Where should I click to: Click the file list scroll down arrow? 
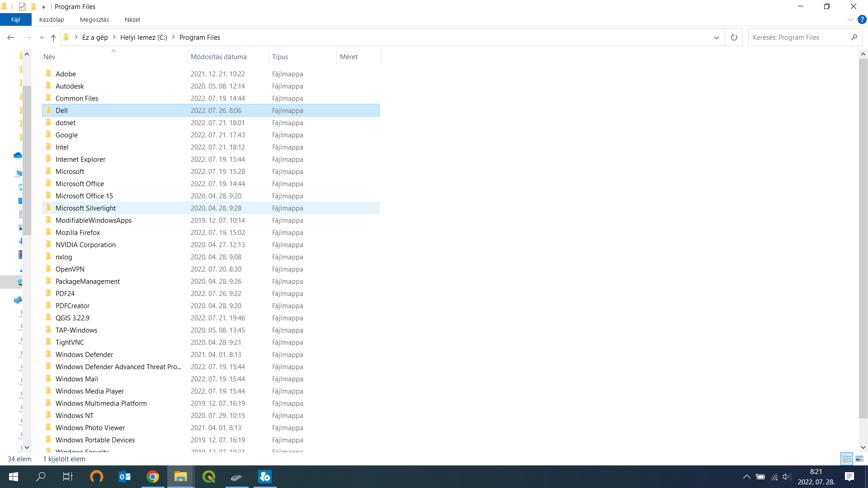point(863,448)
